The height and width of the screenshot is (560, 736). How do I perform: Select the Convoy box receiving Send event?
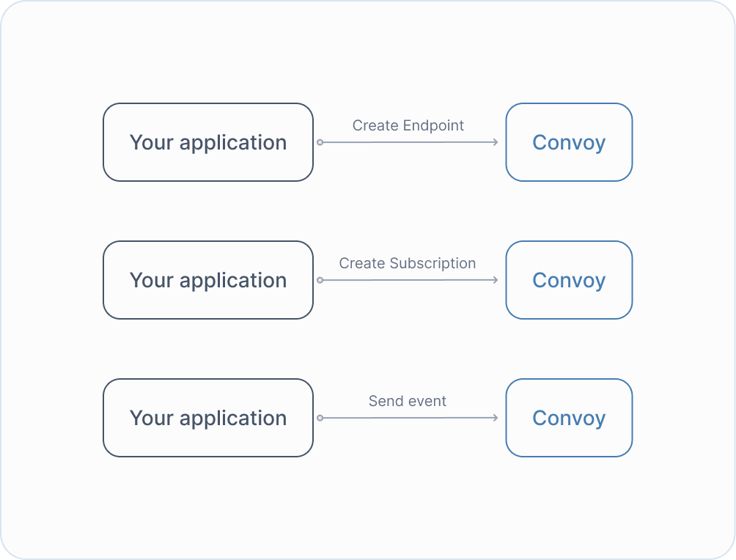[569, 418]
